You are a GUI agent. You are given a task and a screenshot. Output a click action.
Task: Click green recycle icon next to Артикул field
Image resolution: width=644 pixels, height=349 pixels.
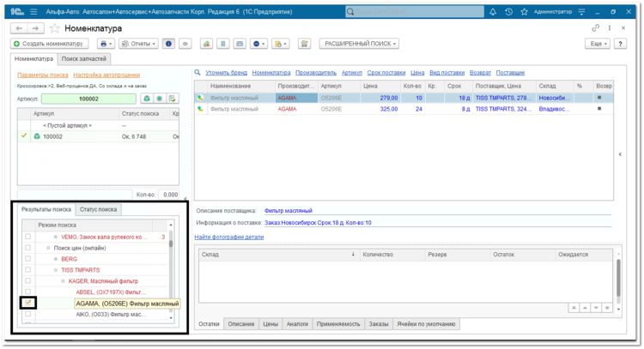point(147,99)
